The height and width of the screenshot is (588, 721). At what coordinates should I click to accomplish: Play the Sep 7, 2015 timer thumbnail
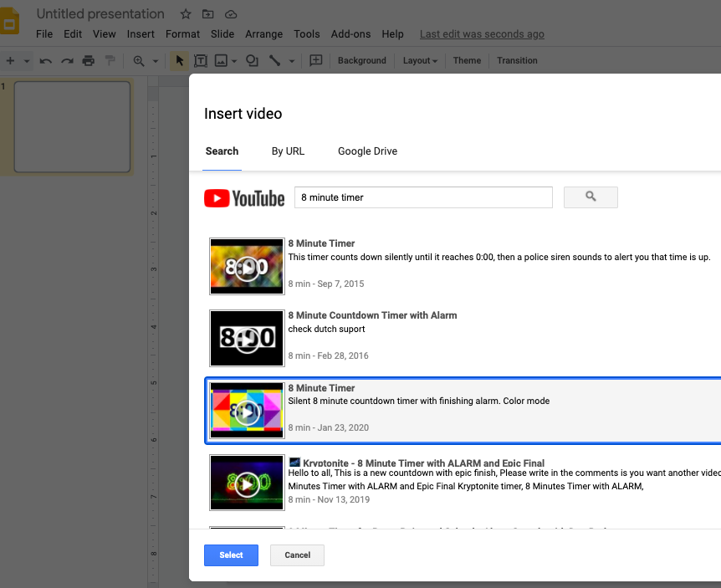click(247, 266)
